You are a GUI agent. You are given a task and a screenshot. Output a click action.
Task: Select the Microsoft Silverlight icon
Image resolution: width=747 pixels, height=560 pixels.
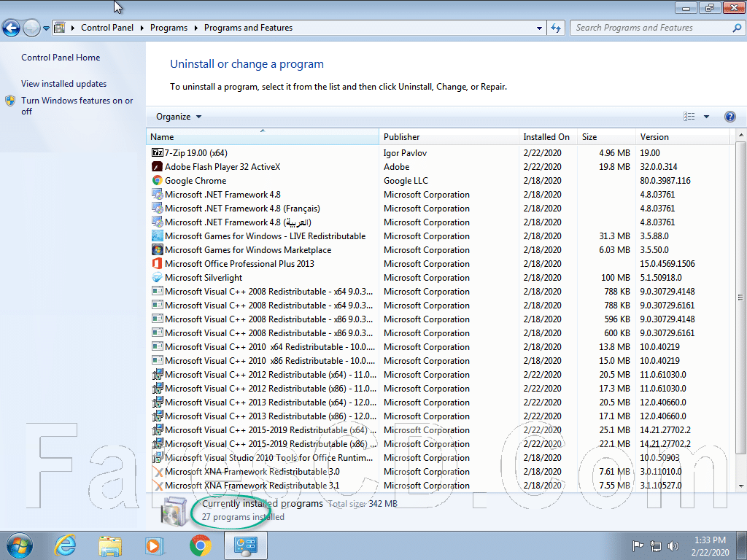[158, 277]
